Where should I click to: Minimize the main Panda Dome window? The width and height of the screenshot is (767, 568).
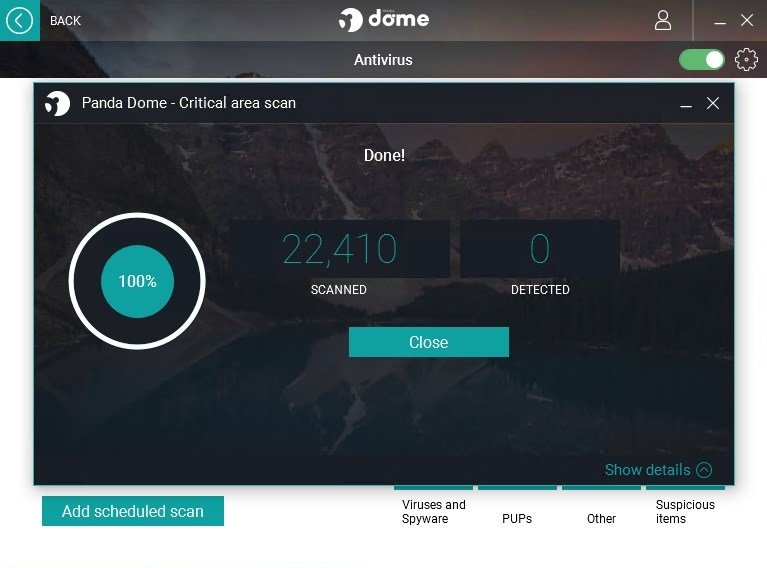coord(720,22)
